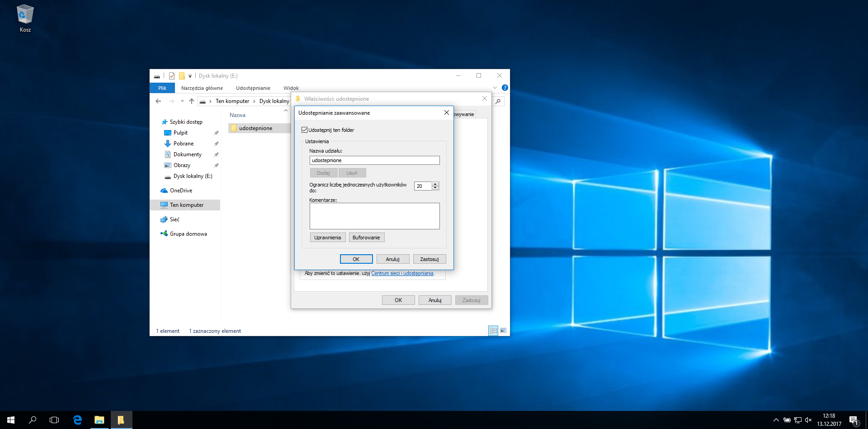Switch to the details view toggle
The width and height of the screenshot is (868, 429).
tap(493, 331)
